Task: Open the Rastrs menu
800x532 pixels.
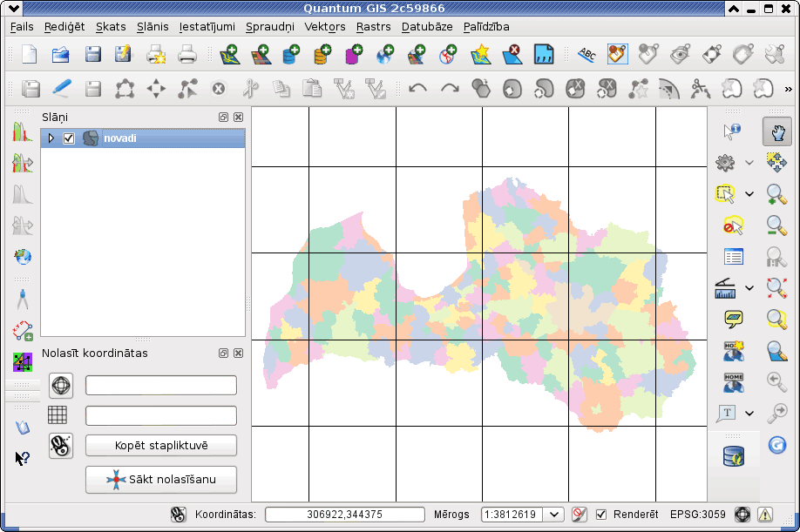Action: point(374,26)
